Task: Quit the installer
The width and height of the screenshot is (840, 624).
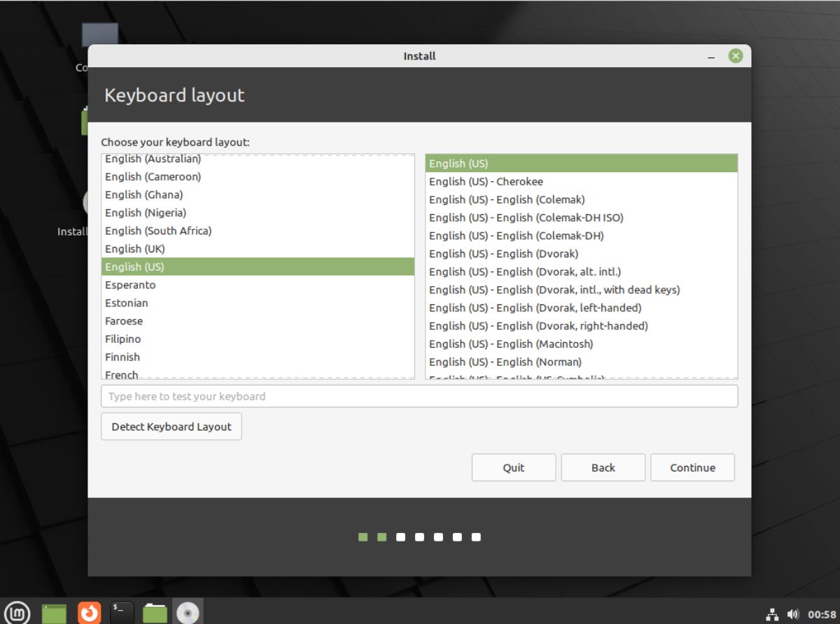Action: coord(513,467)
